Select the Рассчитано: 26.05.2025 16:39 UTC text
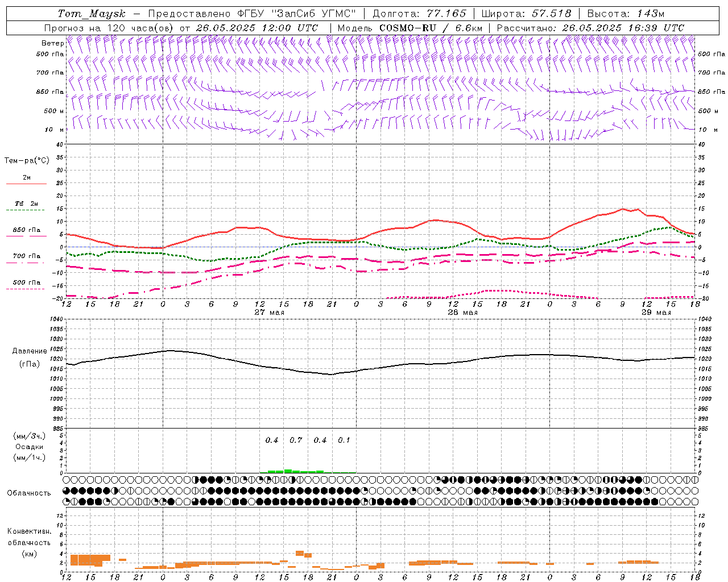The width and height of the screenshot is (728, 582). pos(590,28)
